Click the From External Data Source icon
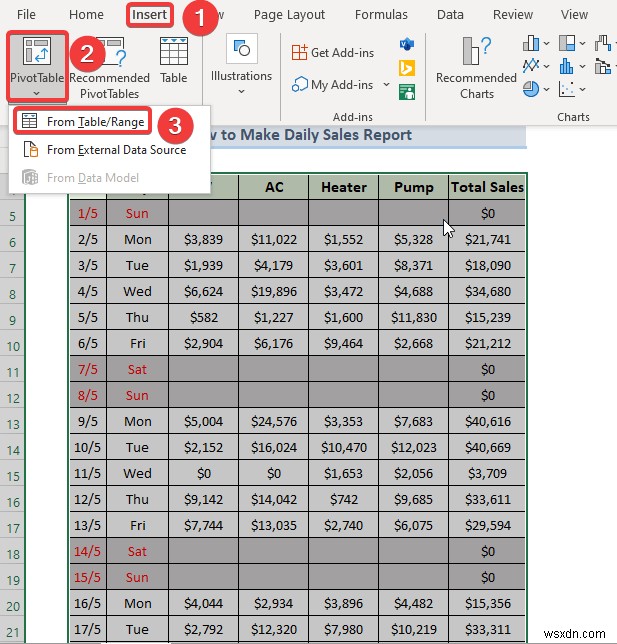 (x=30, y=150)
